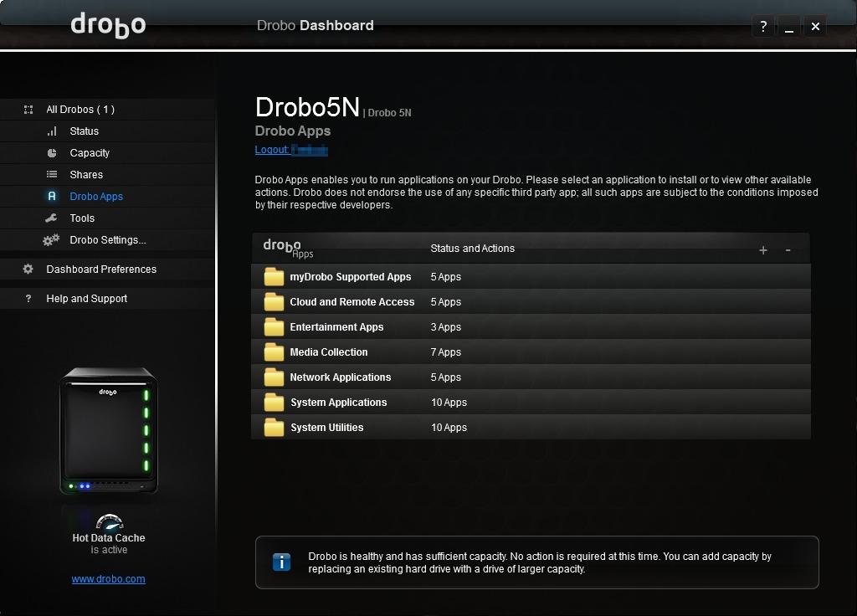Image resolution: width=857 pixels, height=616 pixels.
Task: Click the Tools wrench icon
Action: tap(51, 218)
